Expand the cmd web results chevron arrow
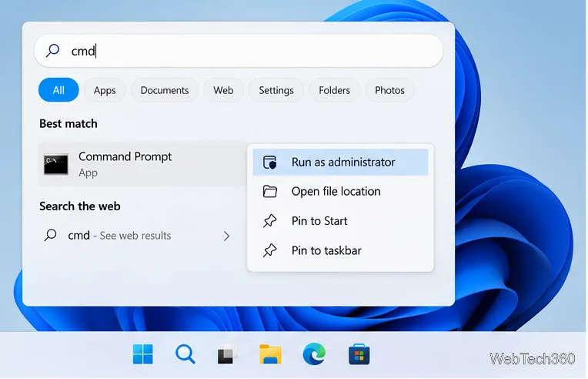This screenshot has height=379, width=588. pos(226,236)
